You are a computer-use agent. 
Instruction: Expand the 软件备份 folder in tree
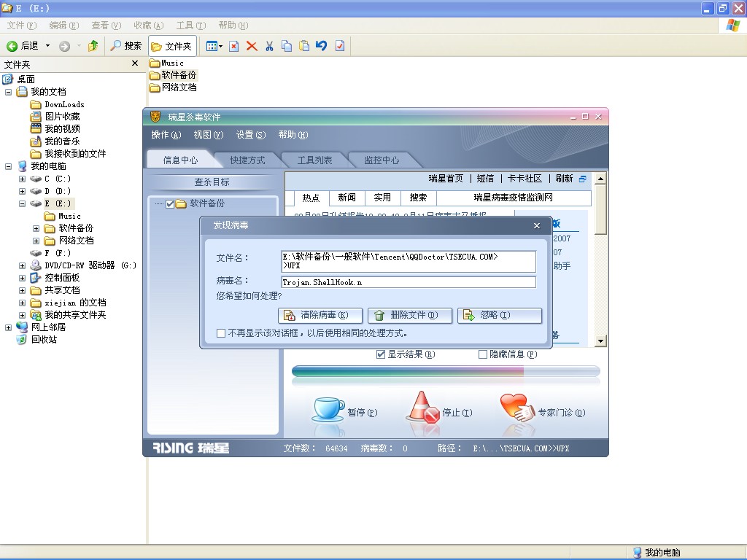pos(36,228)
